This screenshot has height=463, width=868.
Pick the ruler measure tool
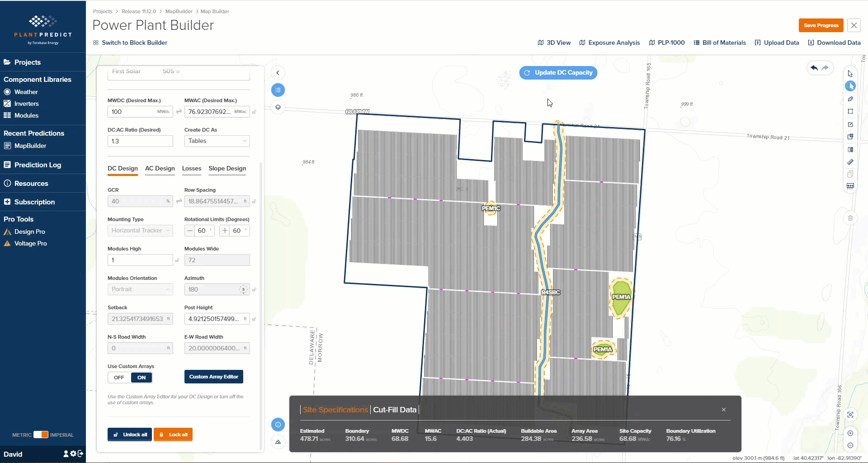(850, 162)
